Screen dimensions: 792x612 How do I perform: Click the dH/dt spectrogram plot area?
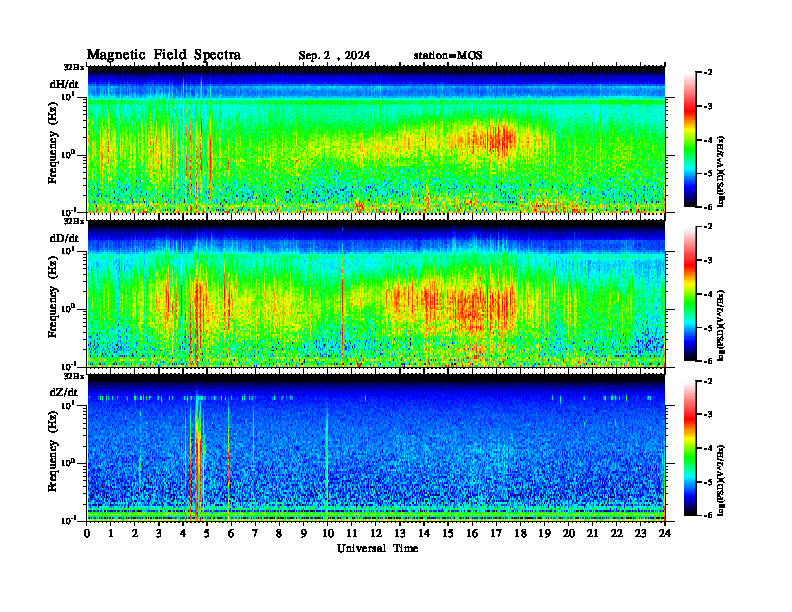tap(376, 139)
